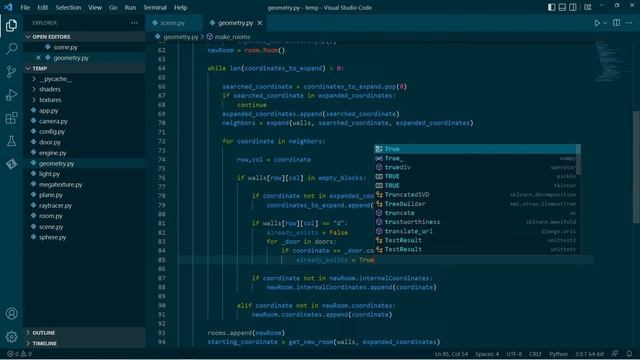Open the Testing flask icon view

pos(11,141)
